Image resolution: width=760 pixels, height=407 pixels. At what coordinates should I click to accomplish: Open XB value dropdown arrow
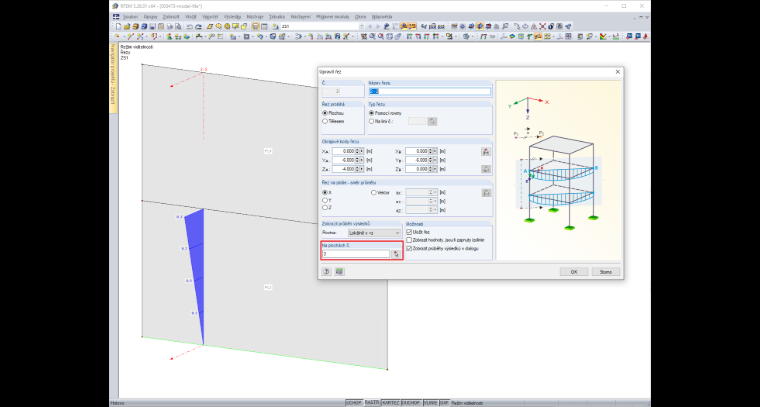click(x=435, y=151)
